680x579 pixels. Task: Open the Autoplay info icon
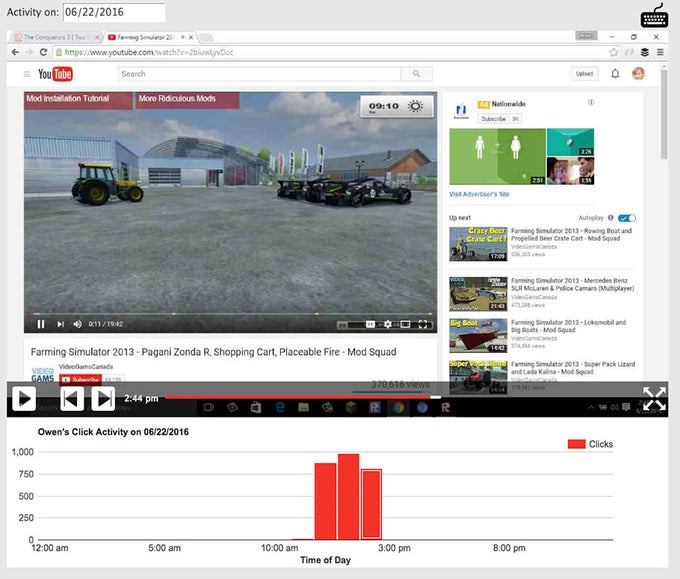click(611, 218)
